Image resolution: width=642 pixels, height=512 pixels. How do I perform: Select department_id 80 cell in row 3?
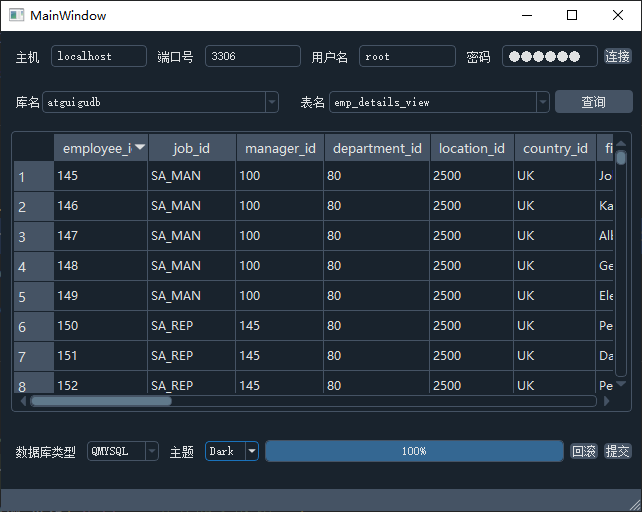click(377, 236)
